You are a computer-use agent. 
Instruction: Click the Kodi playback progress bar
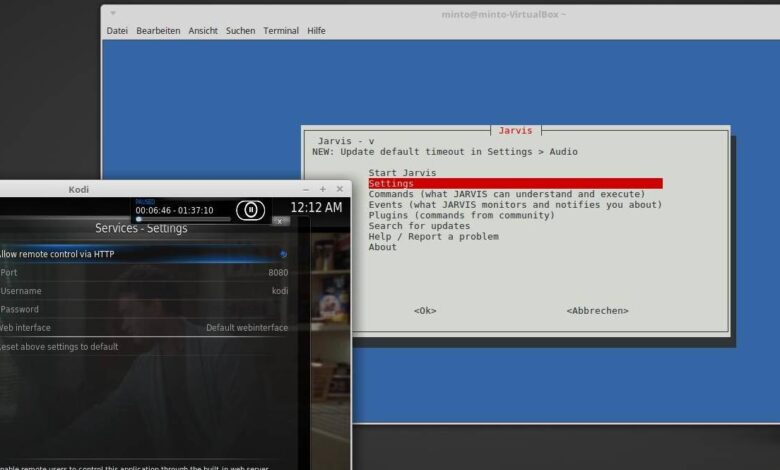(184, 219)
